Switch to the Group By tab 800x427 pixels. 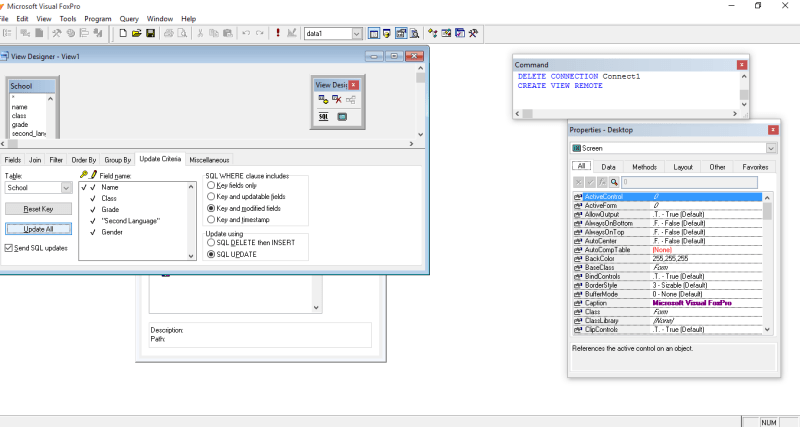(x=118, y=160)
